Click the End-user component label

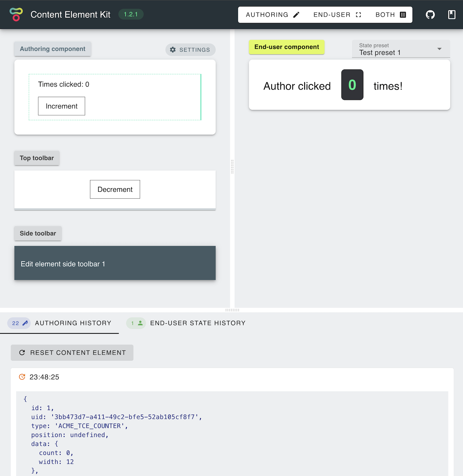point(287,47)
